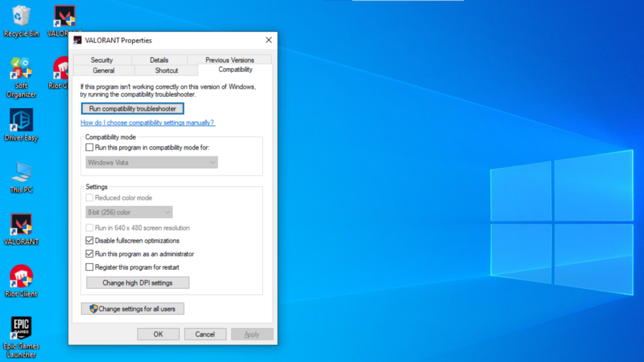Open the Recycle Bin
The image size is (644, 362).
click(21, 16)
